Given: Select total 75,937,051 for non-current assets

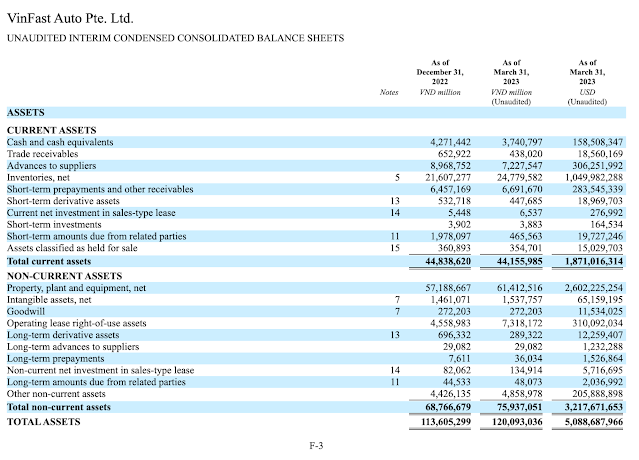Looking at the screenshot, I should [x=520, y=407].
